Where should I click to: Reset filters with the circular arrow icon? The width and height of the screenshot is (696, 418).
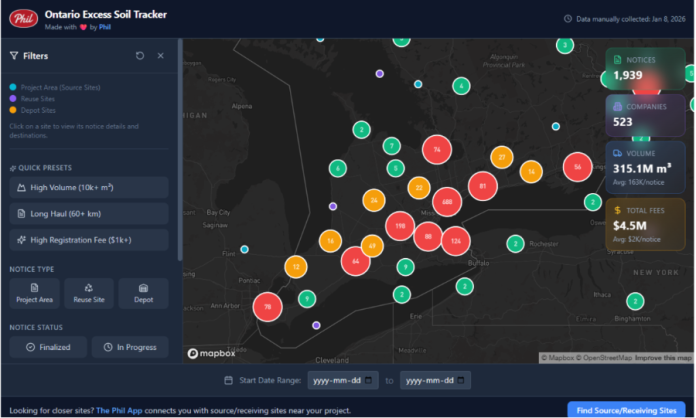[140, 56]
